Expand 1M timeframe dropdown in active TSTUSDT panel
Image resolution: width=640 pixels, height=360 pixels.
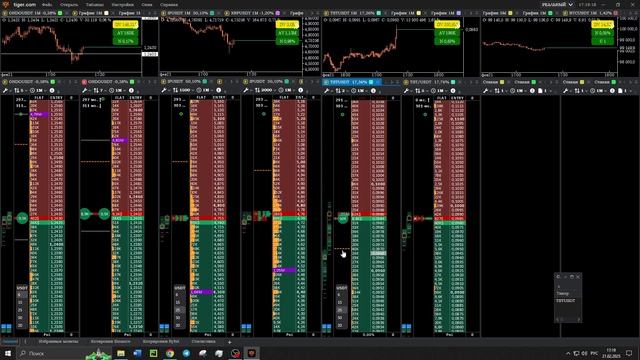point(360,91)
